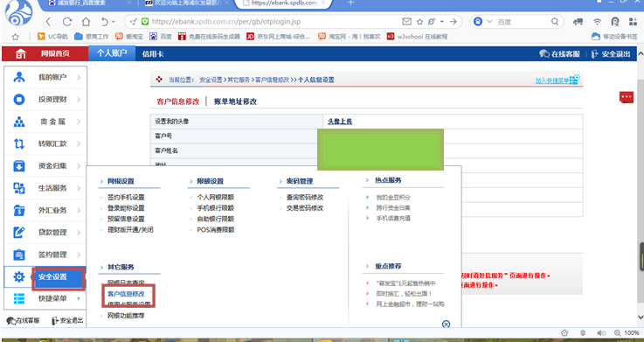This screenshot has width=644, height=342.
Task: Open POS消费限额 link
Action: 216,230
